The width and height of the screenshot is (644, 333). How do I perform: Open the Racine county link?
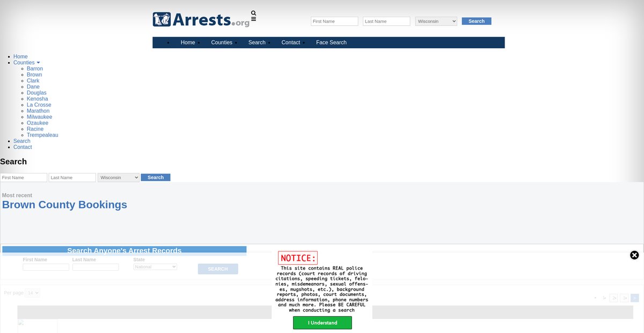(35, 129)
